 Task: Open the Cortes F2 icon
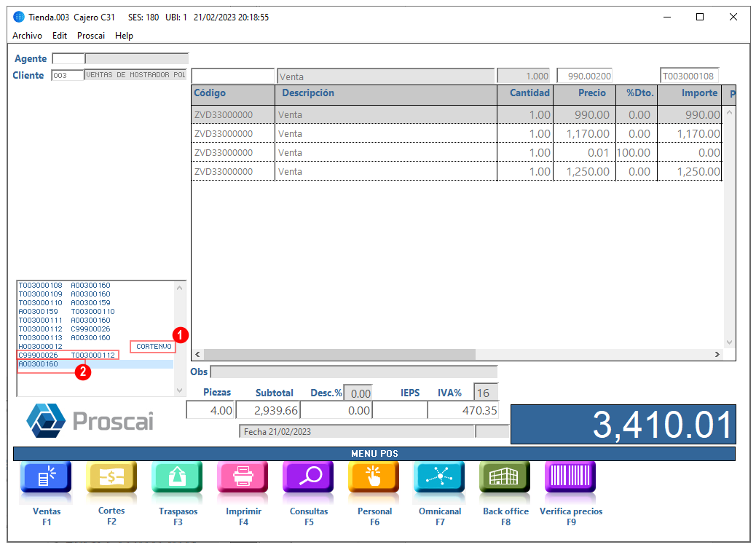[111, 476]
